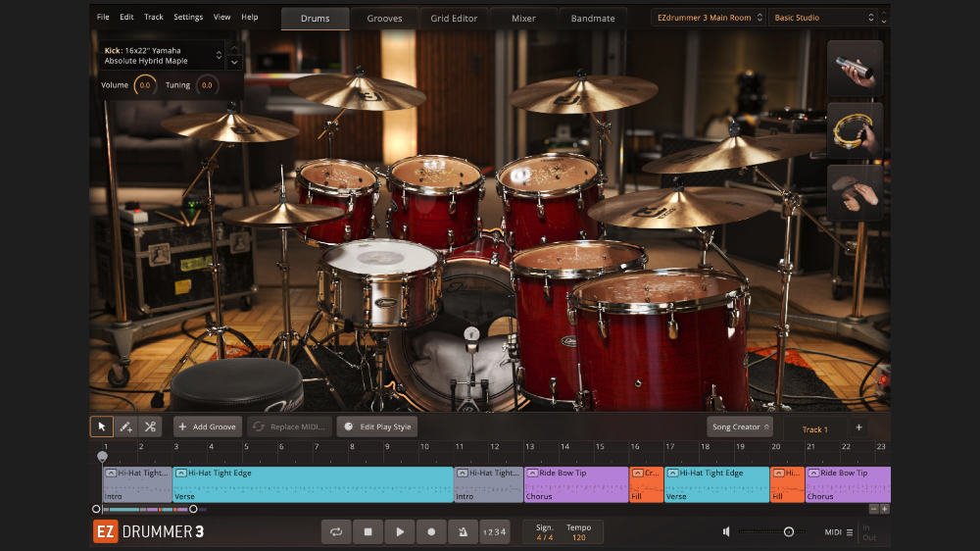Expand the first Verse Hi-Hat Tight Edge block menu

tap(180, 474)
